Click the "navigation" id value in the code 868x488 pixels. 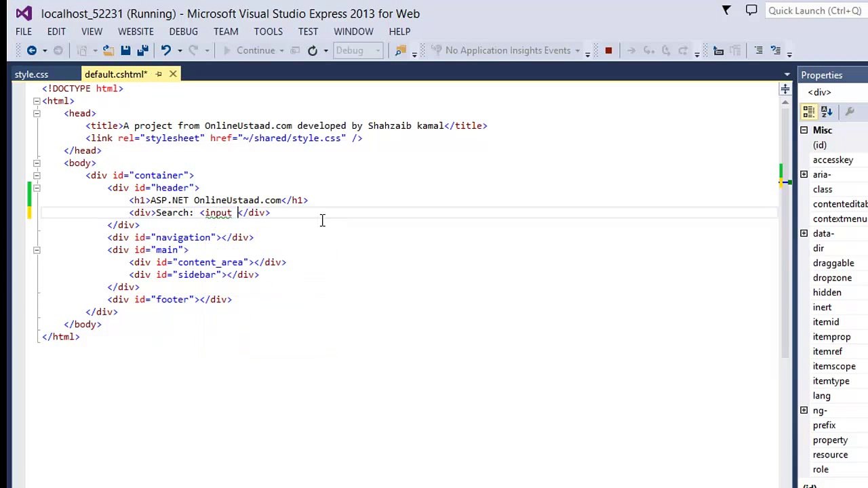click(x=183, y=237)
